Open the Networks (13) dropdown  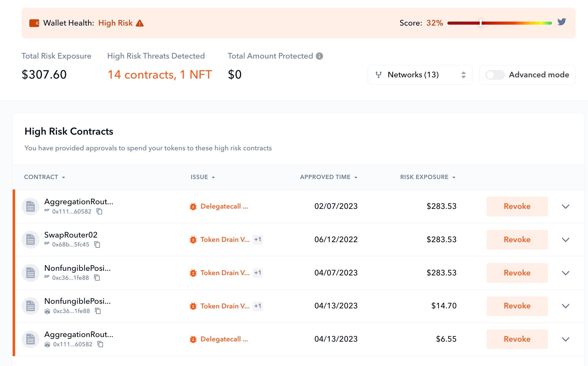tap(420, 75)
